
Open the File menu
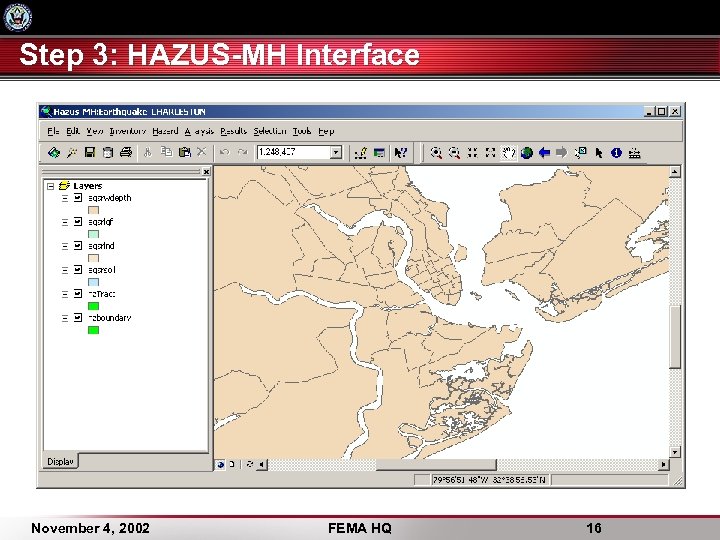[53, 131]
